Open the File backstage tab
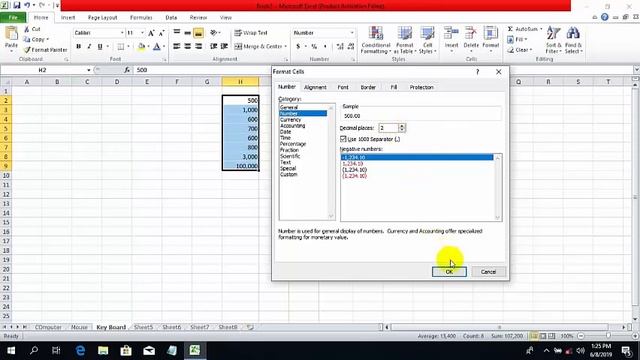Viewport: 640px width, 360px height. 13,18
